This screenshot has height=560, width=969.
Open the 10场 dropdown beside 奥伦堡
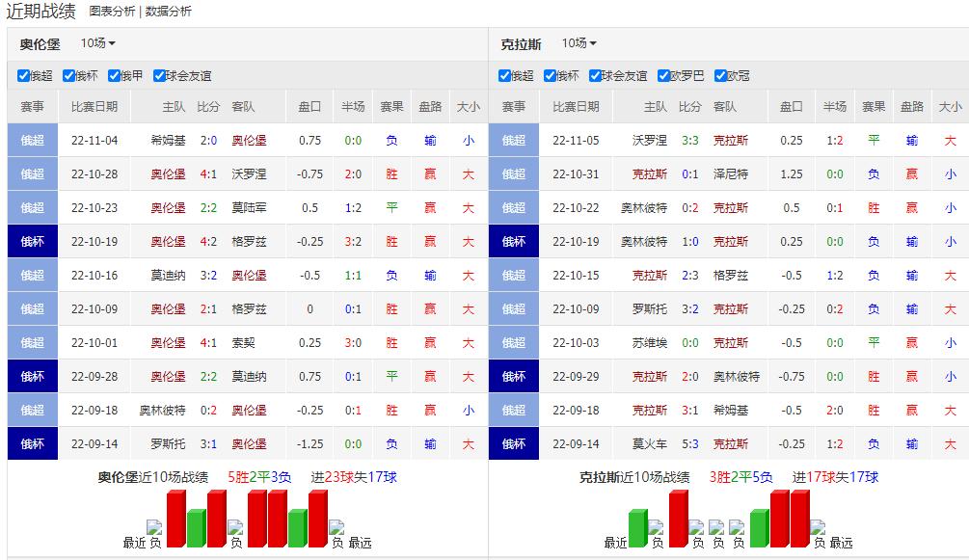pos(97,43)
